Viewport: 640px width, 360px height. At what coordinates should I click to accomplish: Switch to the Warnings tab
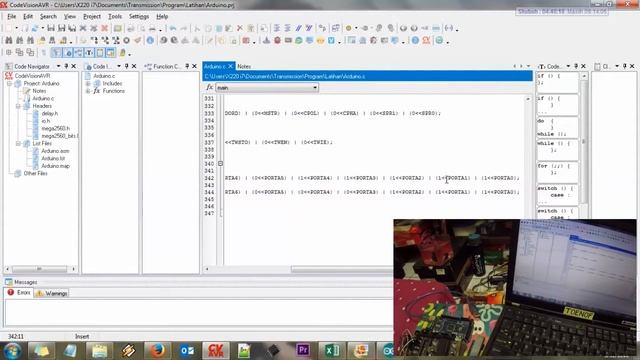point(52,293)
